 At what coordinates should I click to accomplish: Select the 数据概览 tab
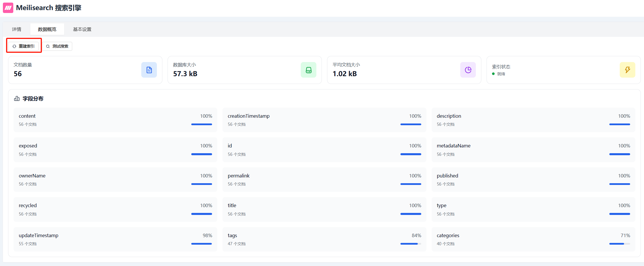[47, 29]
